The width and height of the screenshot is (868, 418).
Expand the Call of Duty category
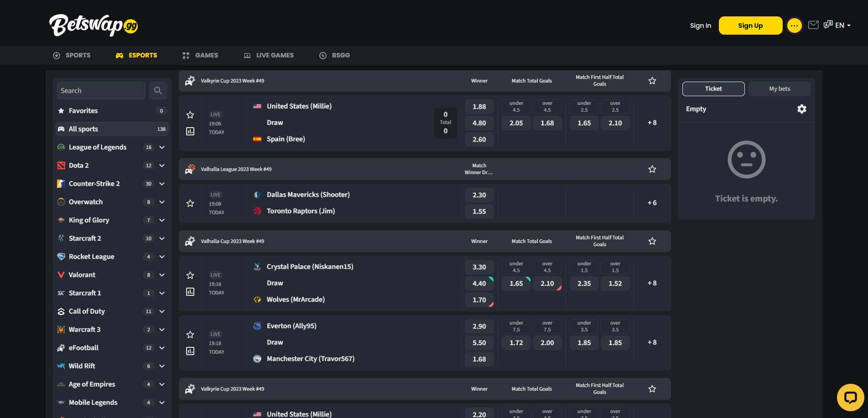pyautogui.click(x=161, y=311)
